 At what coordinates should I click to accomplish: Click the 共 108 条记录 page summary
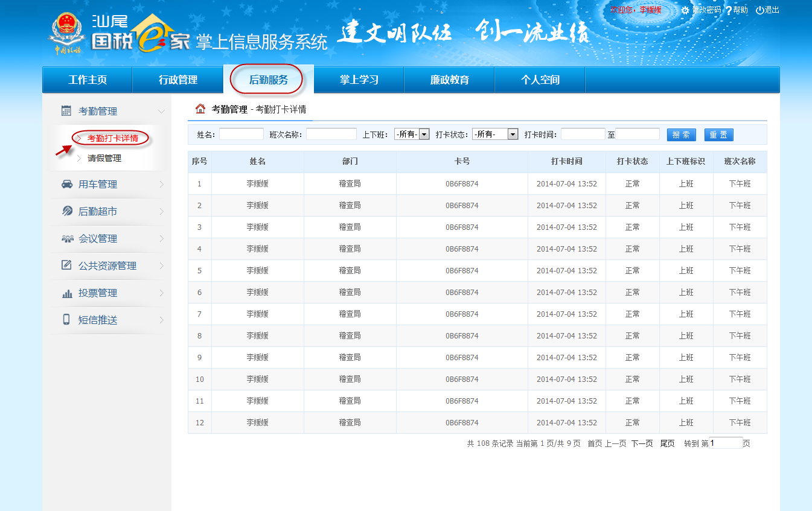point(490,443)
